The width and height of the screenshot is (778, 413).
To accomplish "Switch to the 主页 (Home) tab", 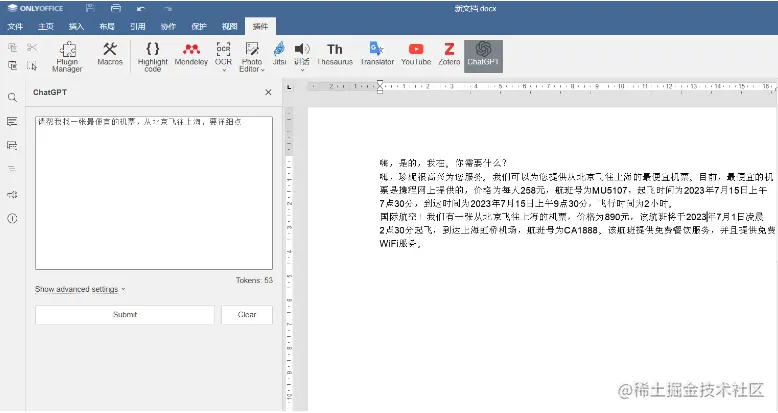I will 46,26.
